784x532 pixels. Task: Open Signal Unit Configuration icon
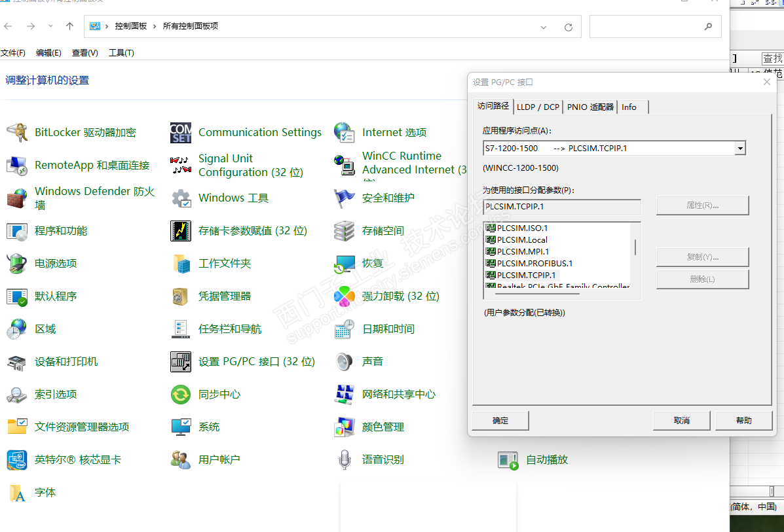point(181,166)
